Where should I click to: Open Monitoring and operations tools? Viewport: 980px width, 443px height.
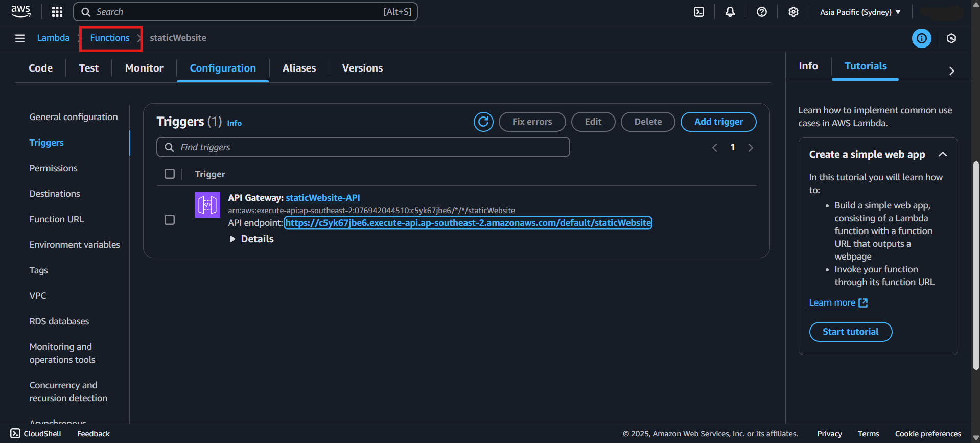pos(62,353)
